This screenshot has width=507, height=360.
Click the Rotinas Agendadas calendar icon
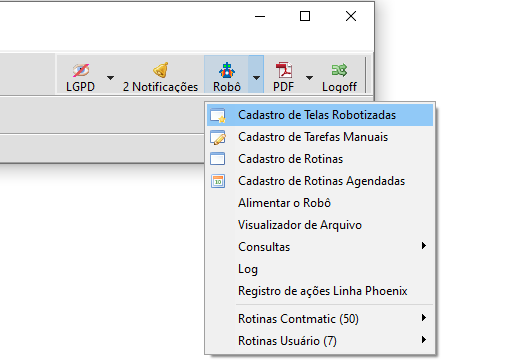click(x=218, y=181)
